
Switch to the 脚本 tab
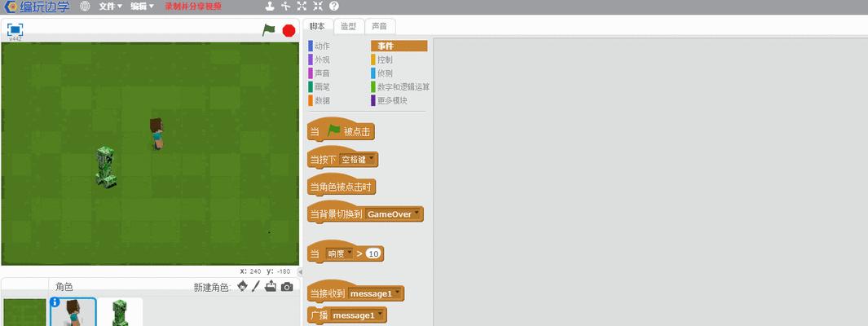(318, 26)
